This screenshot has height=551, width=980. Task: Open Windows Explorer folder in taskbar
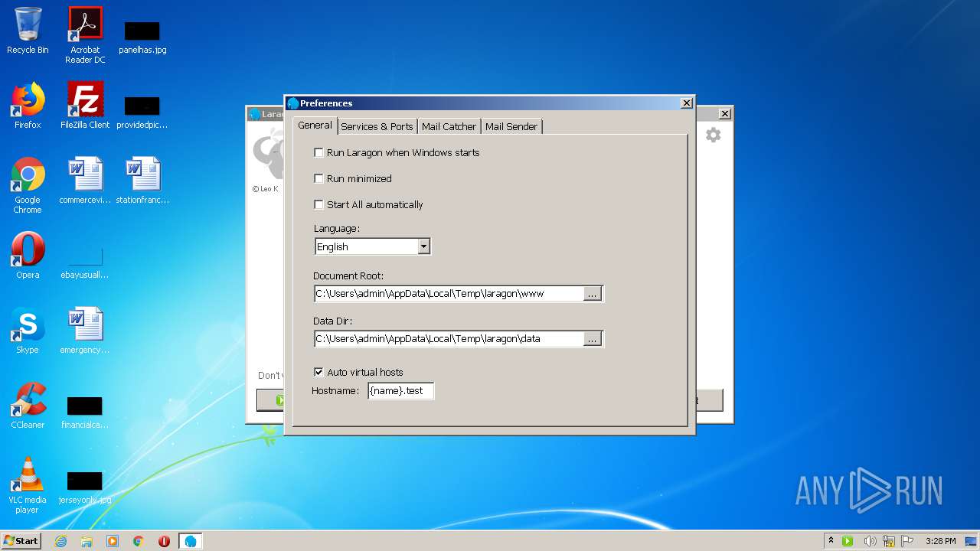coord(87,541)
